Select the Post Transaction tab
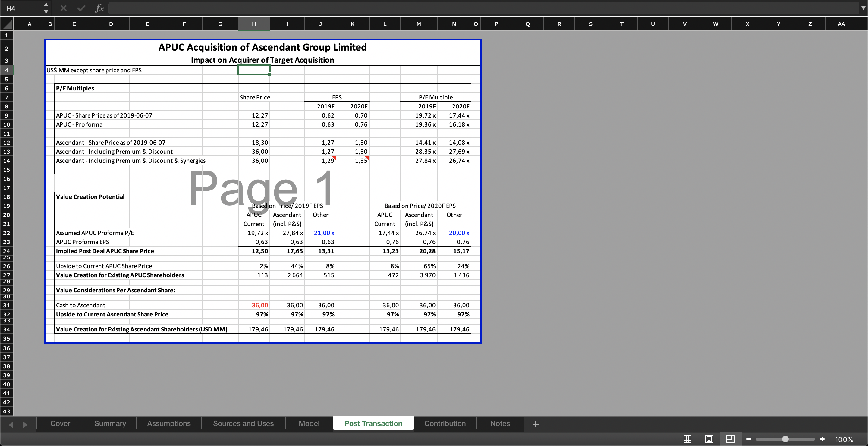The image size is (868, 446). [x=373, y=423]
